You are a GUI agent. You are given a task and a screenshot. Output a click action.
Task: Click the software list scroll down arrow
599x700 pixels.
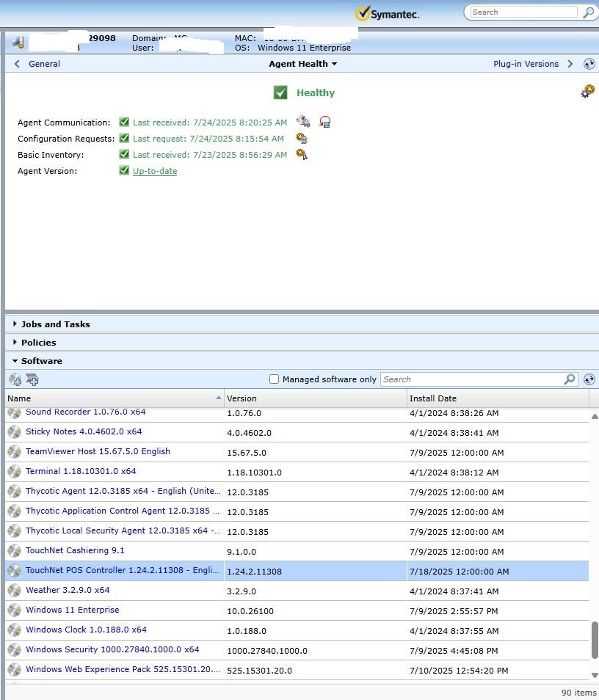pyautogui.click(x=595, y=675)
